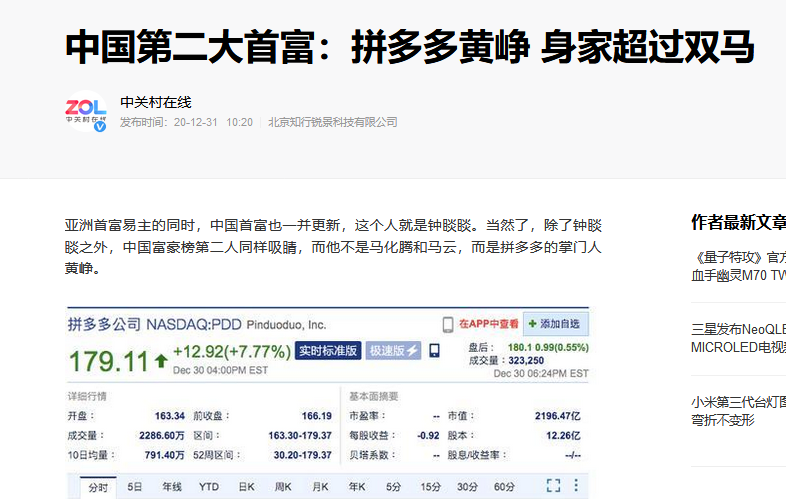The height and width of the screenshot is (499, 786).
Task: Click the mobile phone icon beside 在APP中查看
Action: point(448,324)
